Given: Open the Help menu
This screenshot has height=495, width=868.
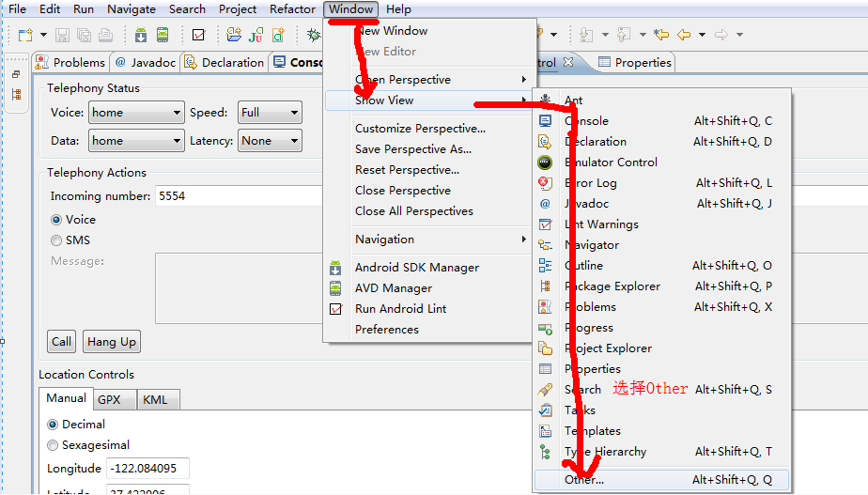Looking at the screenshot, I should point(398,9).
